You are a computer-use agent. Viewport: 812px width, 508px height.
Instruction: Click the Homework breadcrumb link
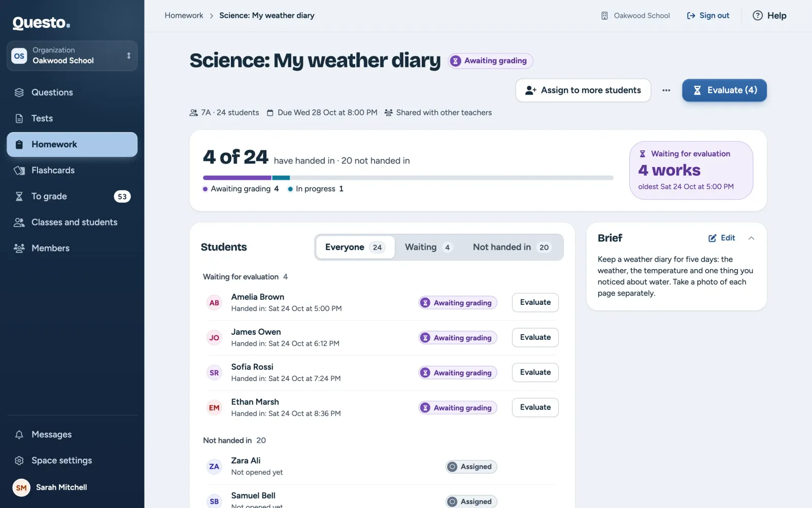click(x=184, y=15)
